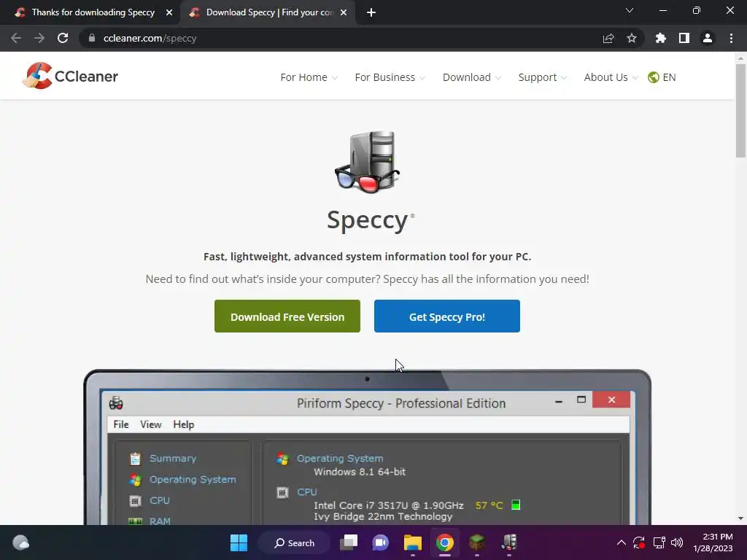Viewport: 747px width, 560px height.
Task: Open Chrome three-dot menu
Action: [x=731, y=38]
